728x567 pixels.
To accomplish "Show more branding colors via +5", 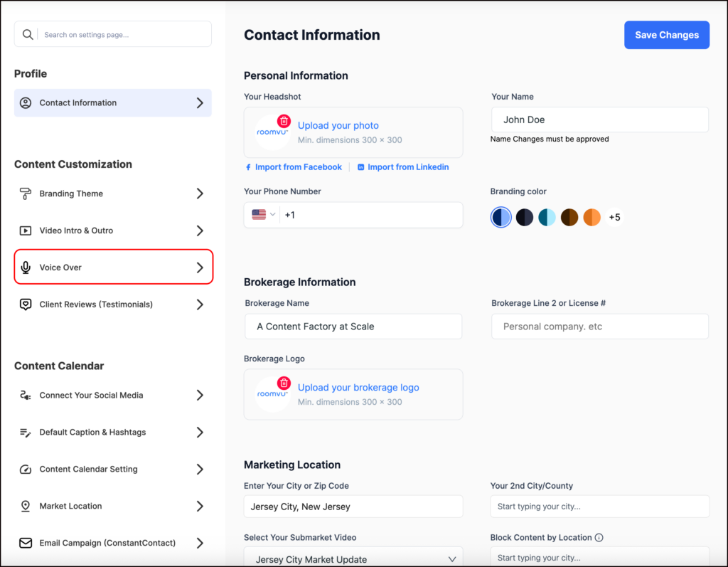I will click(x=614, y=217).
